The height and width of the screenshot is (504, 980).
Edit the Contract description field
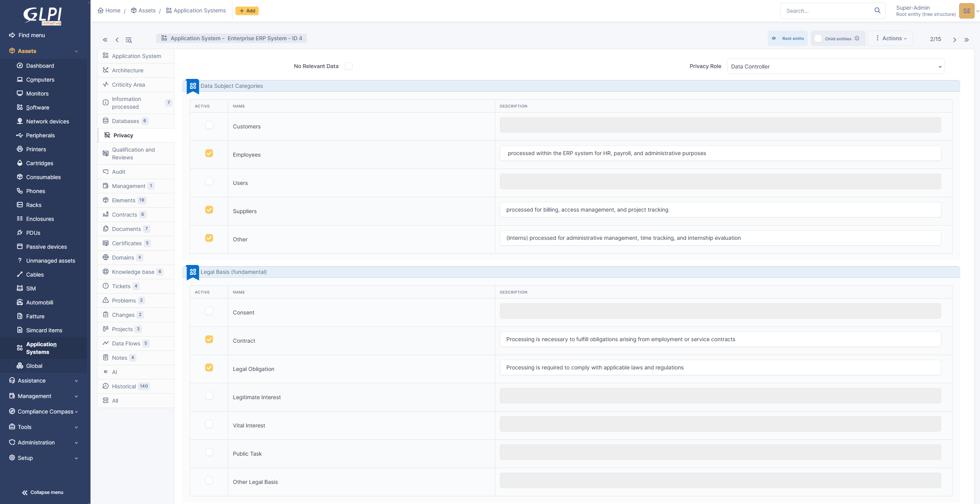coord(720,339)
